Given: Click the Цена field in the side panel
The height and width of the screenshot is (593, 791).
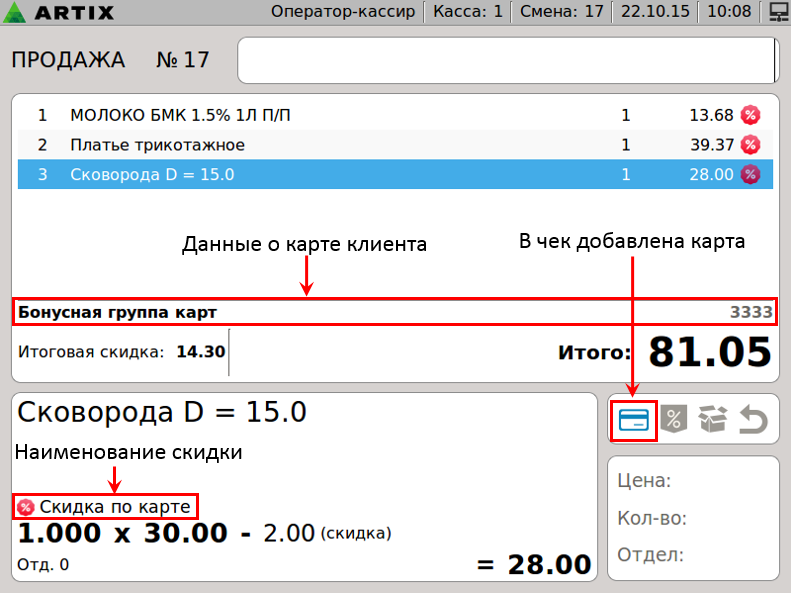Looking at the screenshot, I should tap(693, 481).
